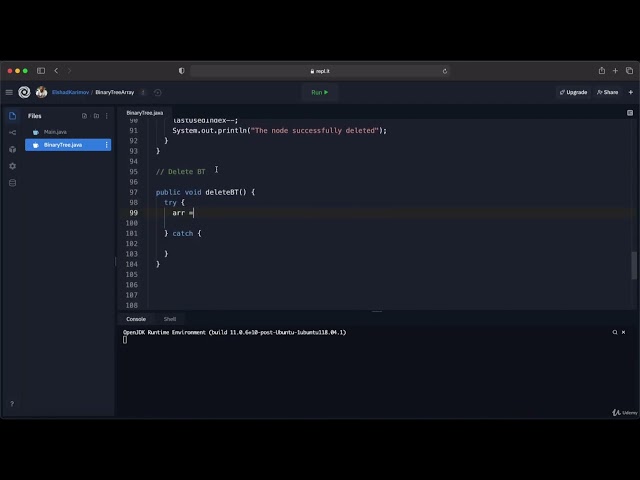Open the Database sidebar icon
Screen dimensions: 640x480
(12, 183)
